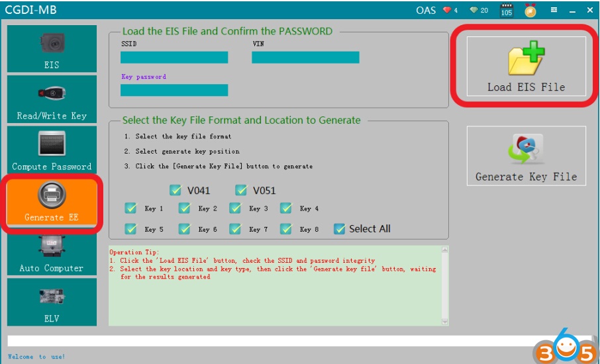Click the SSID input field

click(x=174, y=58)
